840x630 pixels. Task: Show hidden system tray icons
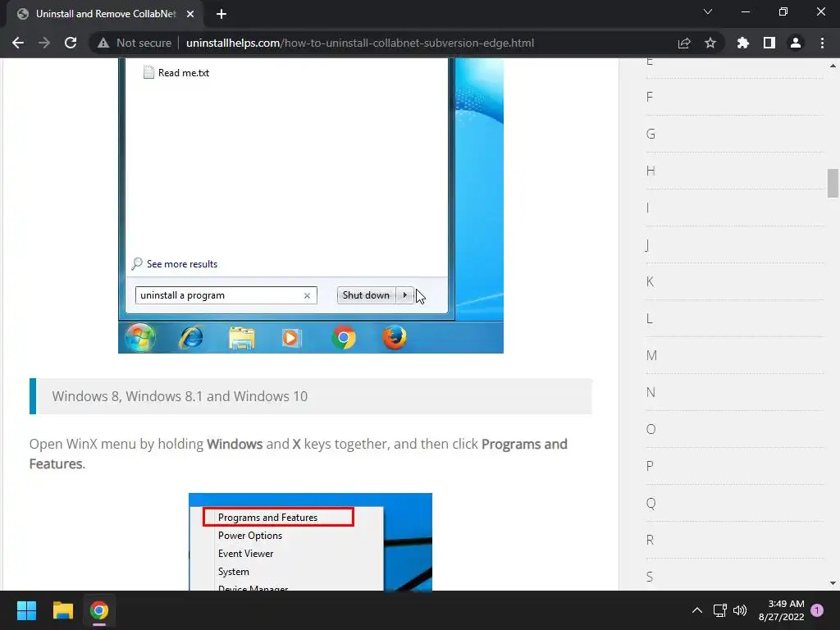[x=697, y=610]
